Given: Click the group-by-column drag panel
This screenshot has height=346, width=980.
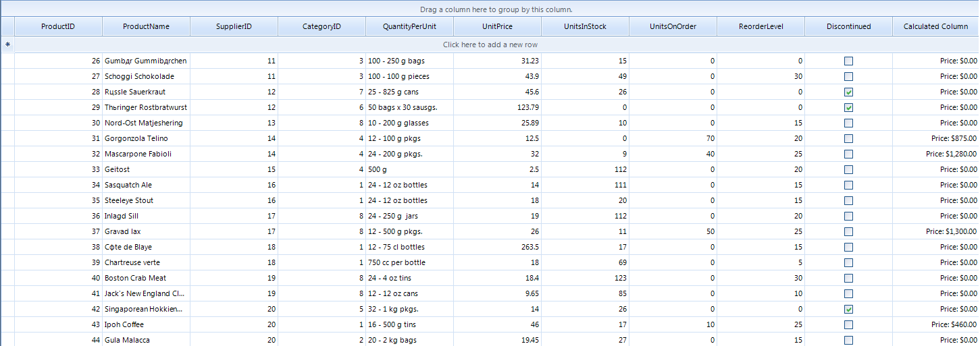Looking at the screenshot, I should pyautogui.click(x=490, y=9).
